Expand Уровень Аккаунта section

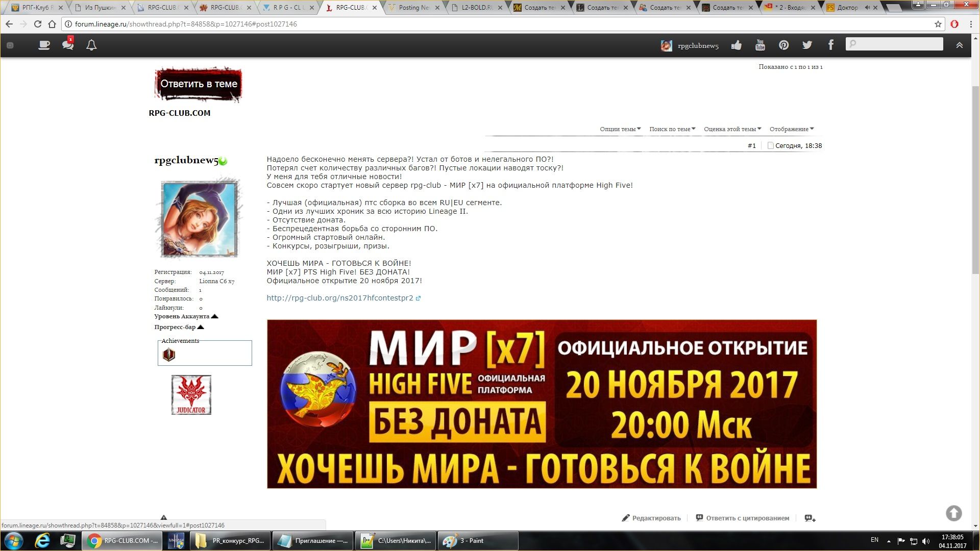(186, 316)
